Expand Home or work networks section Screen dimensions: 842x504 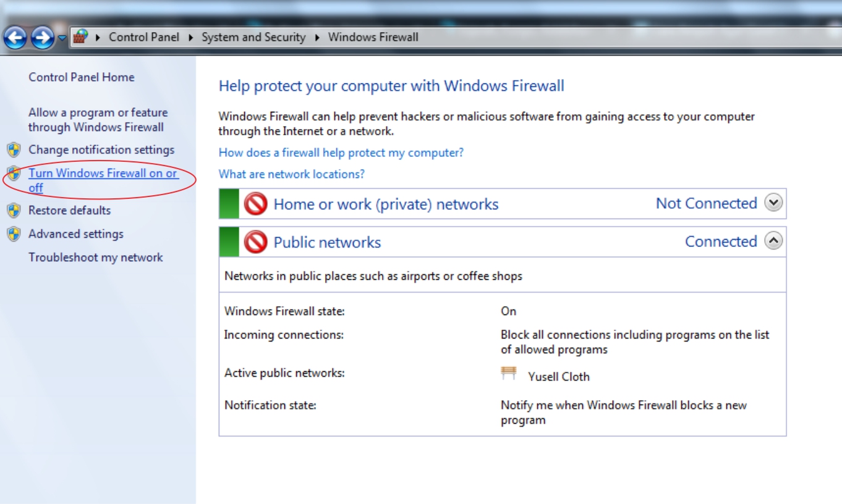tap(774, 203)
